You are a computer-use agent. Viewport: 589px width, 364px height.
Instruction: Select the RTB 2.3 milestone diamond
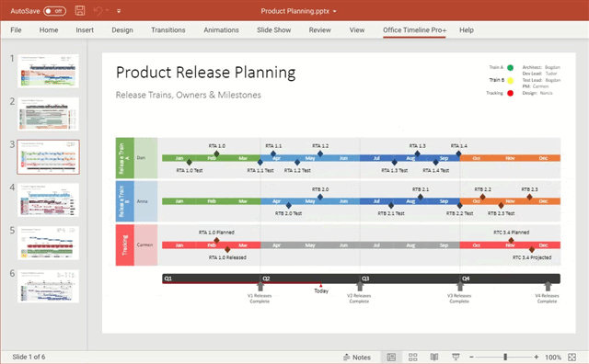pyautogui.click(x=529, y=197)
